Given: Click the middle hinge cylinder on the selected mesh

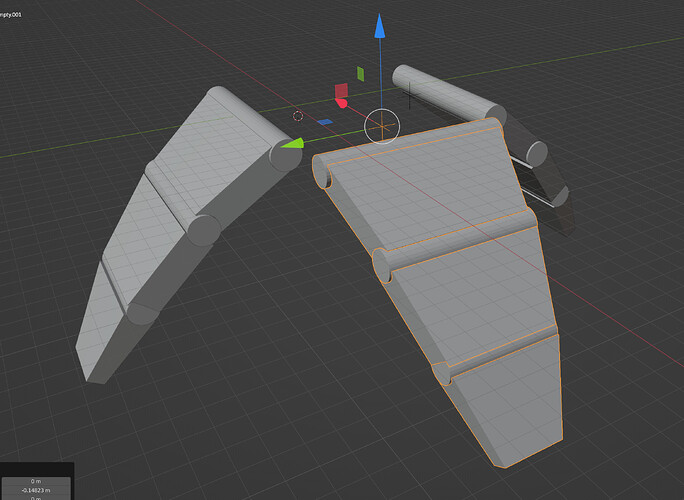Looking at the screenshot, I should [x=456, y=244].
